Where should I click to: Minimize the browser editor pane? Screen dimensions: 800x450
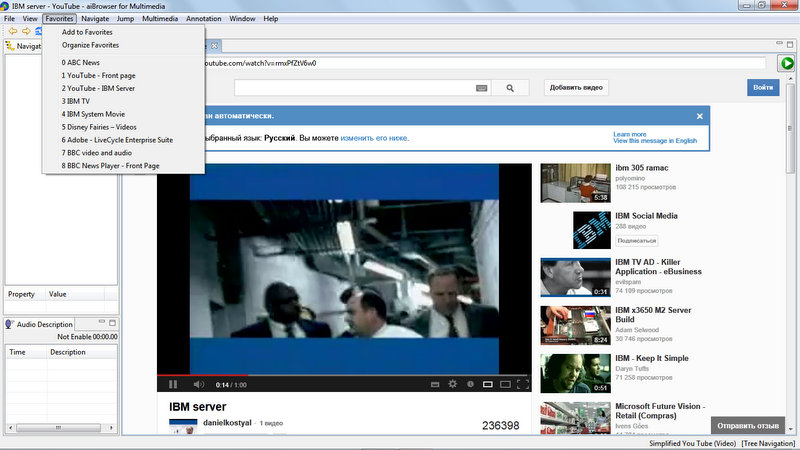point(779,43)
